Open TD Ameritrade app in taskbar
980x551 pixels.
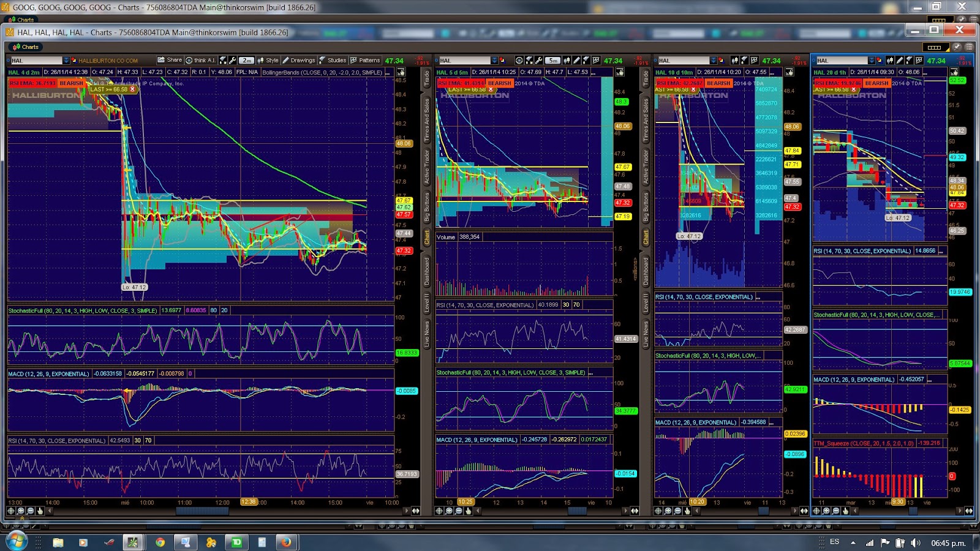[236, 542]
